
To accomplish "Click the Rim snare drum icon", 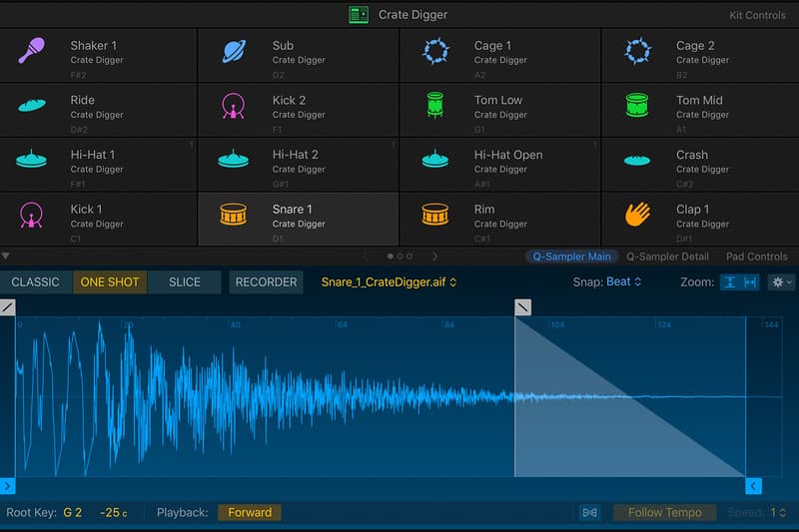I will point(434,215).
